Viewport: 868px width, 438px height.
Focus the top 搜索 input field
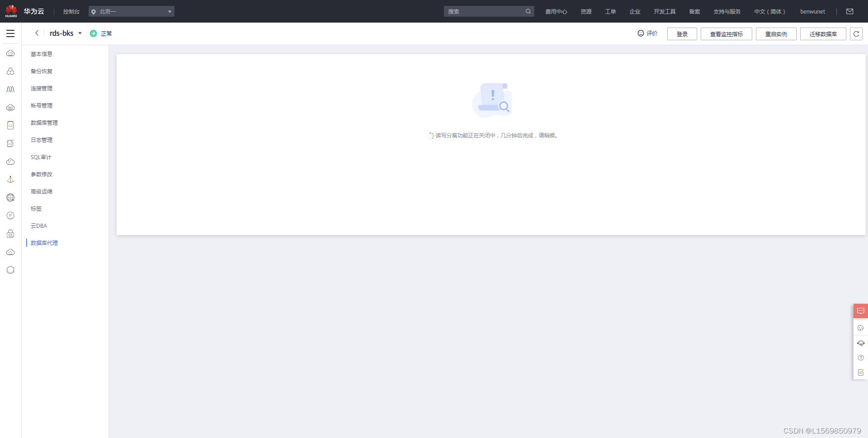pyautogui.click(x=484, y=12)
